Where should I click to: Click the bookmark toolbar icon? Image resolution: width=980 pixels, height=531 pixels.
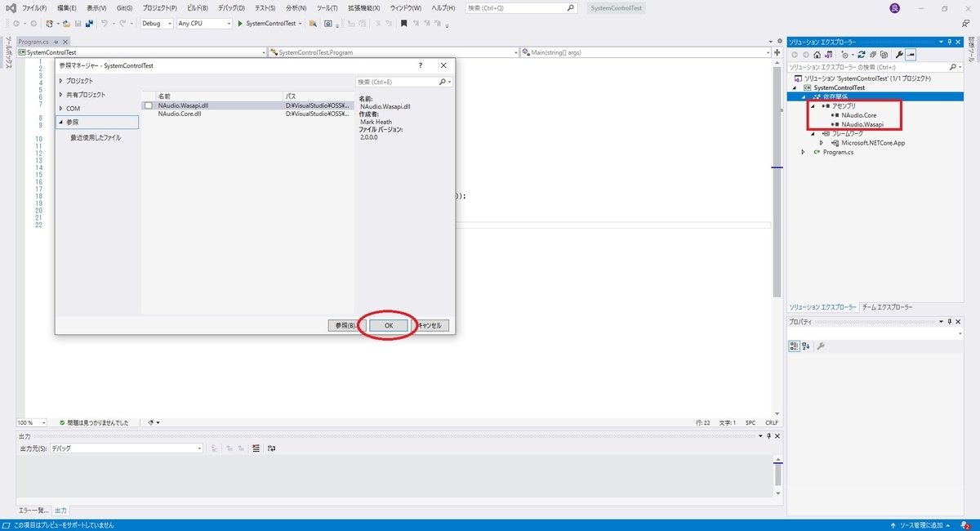403,23
